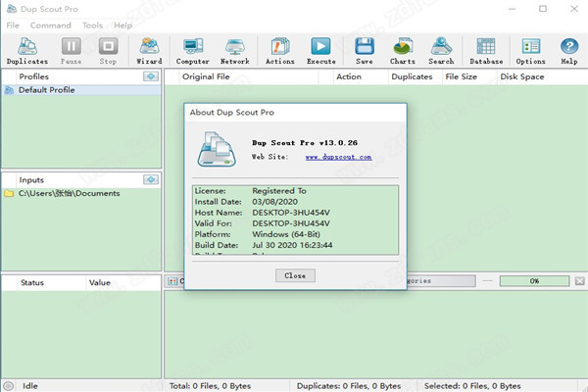Viewport: 588px width, 392px height.
Task: Select the Default Profile entry
Action: [45, 90]
